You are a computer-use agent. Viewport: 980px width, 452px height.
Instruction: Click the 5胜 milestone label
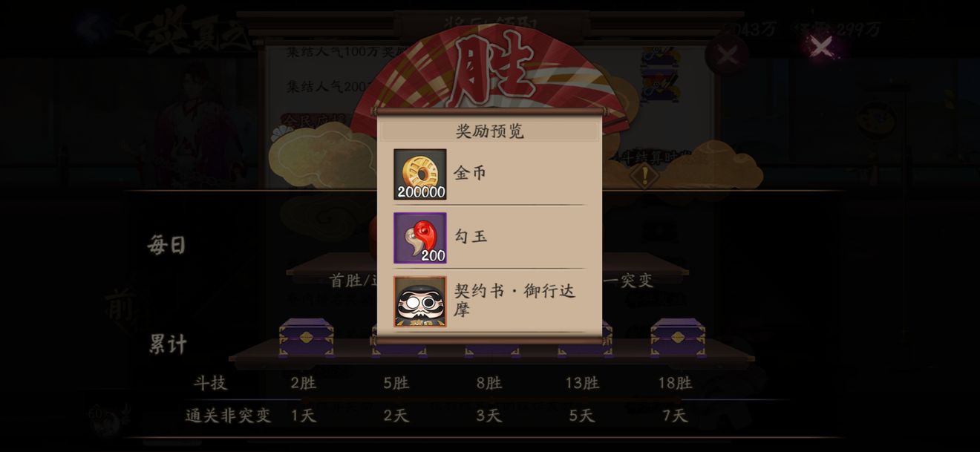[x=396, y=383]
